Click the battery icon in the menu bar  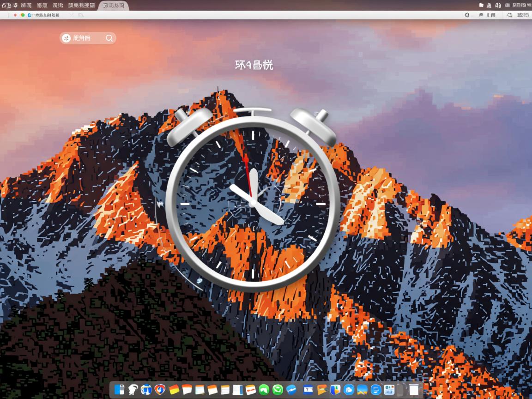pyautogui.click(x=508, y=4)
